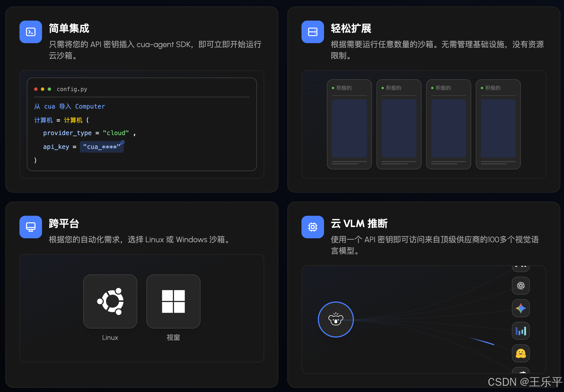Click the OpenAI provider icon
The image size is (564, 392).
click(521, 286)
